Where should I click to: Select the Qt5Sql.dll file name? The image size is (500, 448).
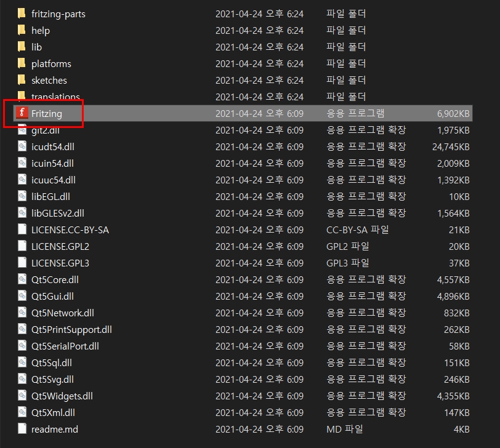pyautogui.click(x=52, y=363)
